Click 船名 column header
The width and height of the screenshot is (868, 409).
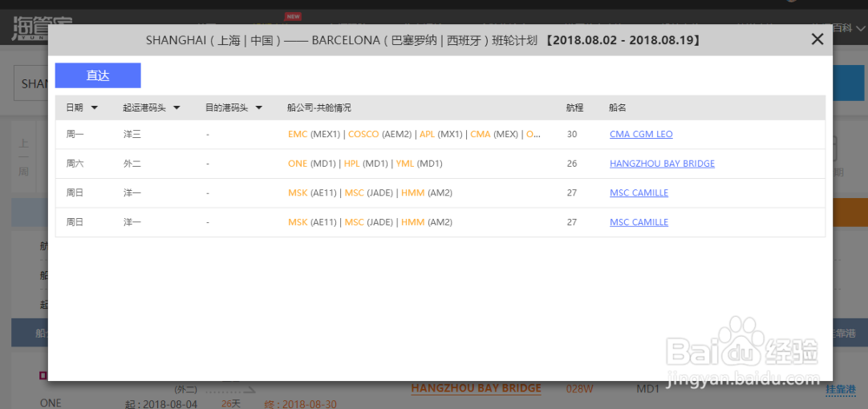tap(618, 108)
